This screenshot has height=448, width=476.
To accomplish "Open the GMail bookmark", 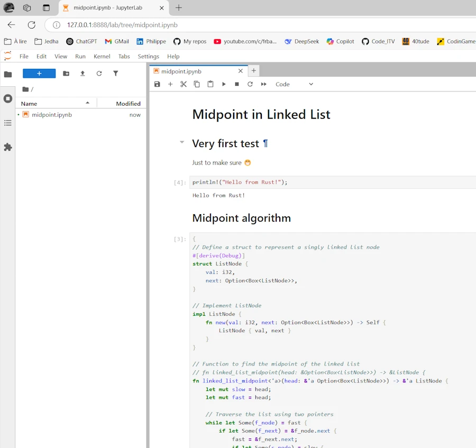I will [x=117, y=41].
